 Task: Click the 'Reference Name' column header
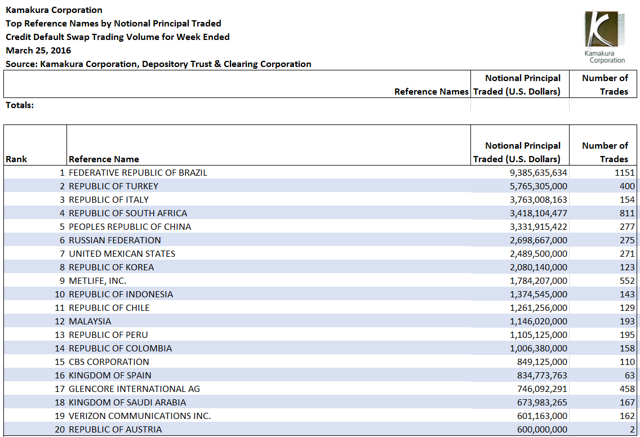pos(104,159)
